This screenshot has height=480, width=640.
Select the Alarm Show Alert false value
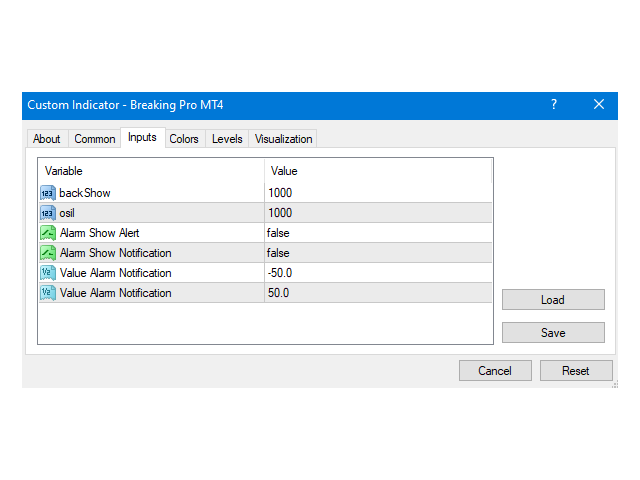pyautogui.click(x=378, y=232)
